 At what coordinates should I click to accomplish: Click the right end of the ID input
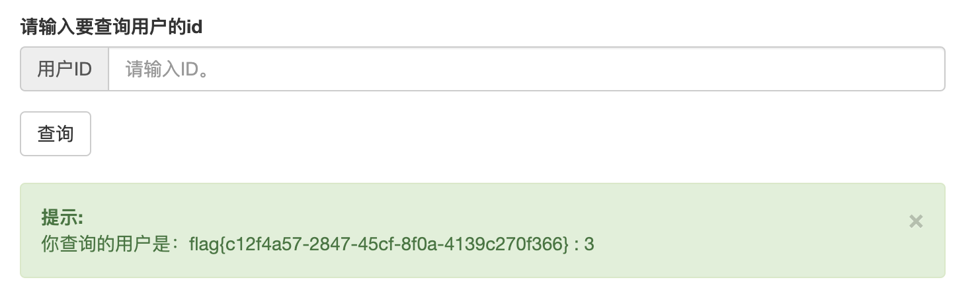tap(926, 69)
